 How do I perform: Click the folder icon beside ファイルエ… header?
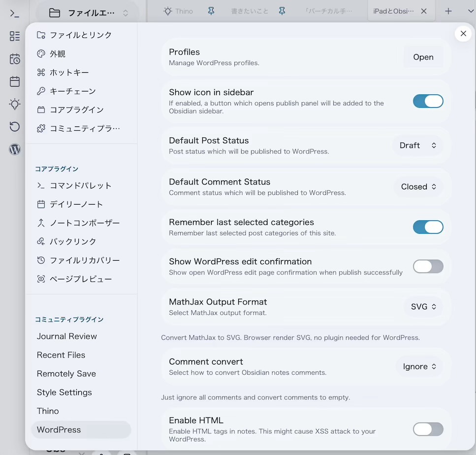coord(55,13)
